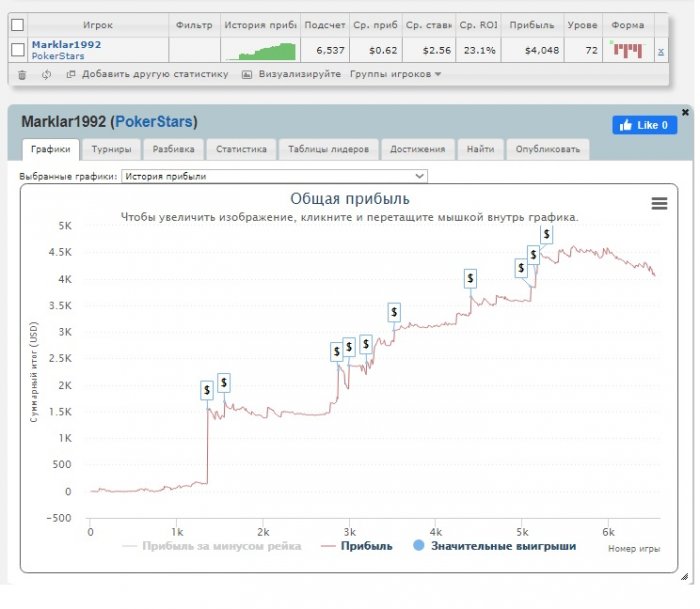Switch to the 'Графики' tab
The image size is (700, 609).
(51, 149)
